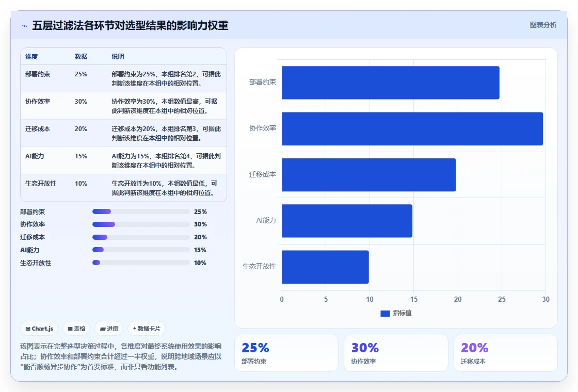Click the summary paragraph below the tags

click(121, 356)
